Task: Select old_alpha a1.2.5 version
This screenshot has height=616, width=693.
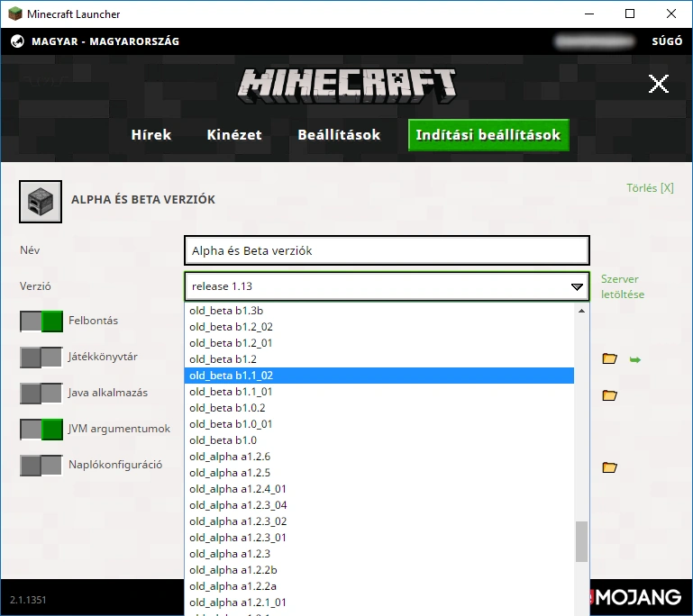Action: 379,473
